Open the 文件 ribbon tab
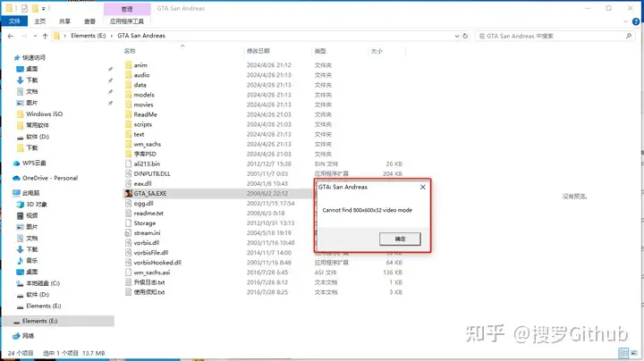Image resolution: width=644 pixels, height=361 pixels. pos(14,21)
